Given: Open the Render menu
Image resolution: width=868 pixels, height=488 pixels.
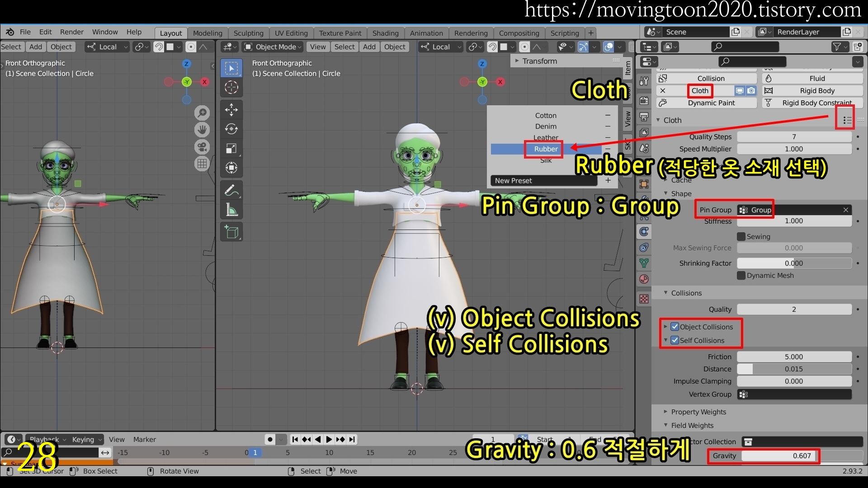Looking at the screenshot, I should point(71,32).
